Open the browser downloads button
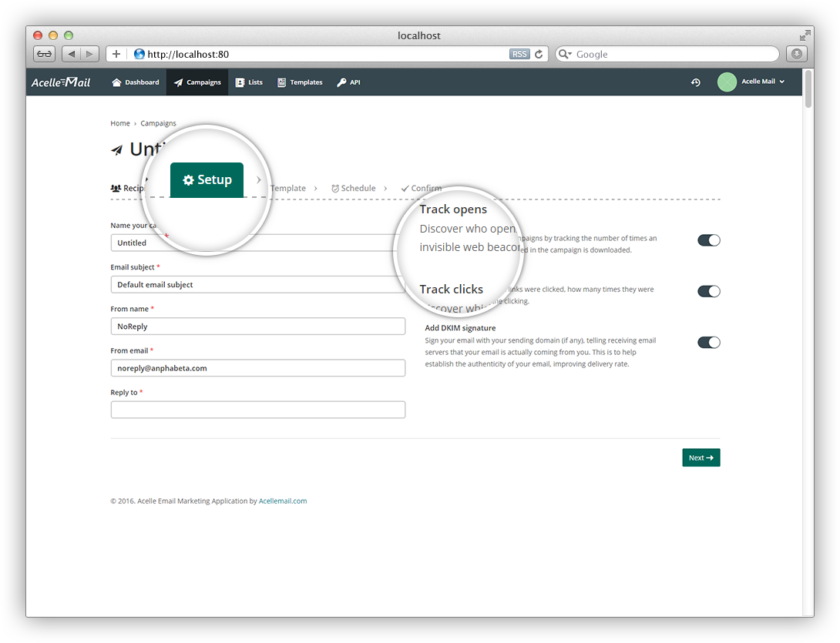The width and height of the screenshot is (840, 643). point(797,54)
